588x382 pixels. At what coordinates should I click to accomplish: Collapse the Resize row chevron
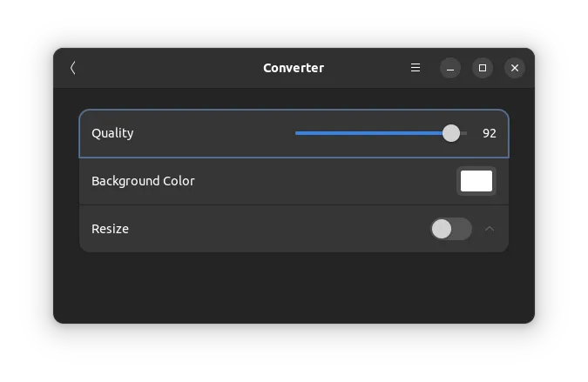pos(490,229)
